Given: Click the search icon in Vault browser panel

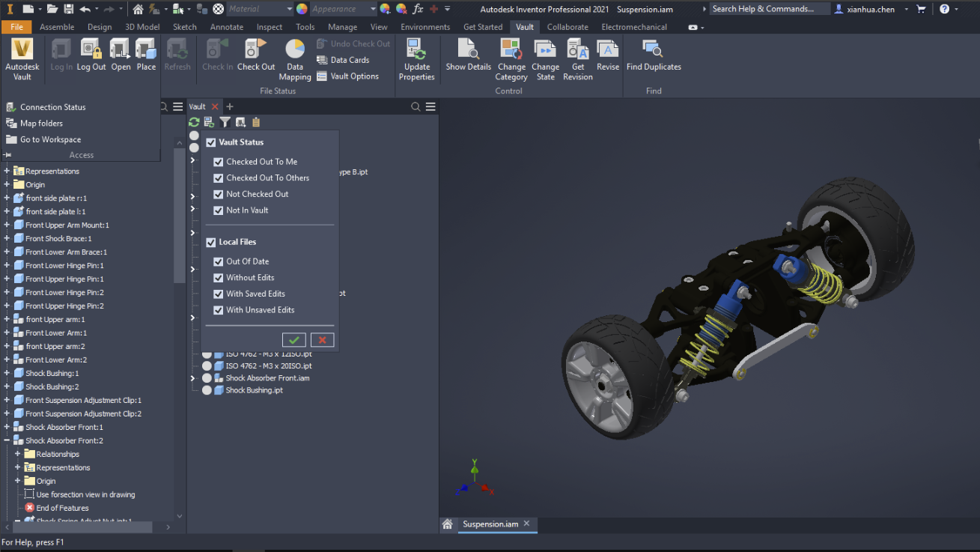Looking at the screenshot, I should 416,107.
